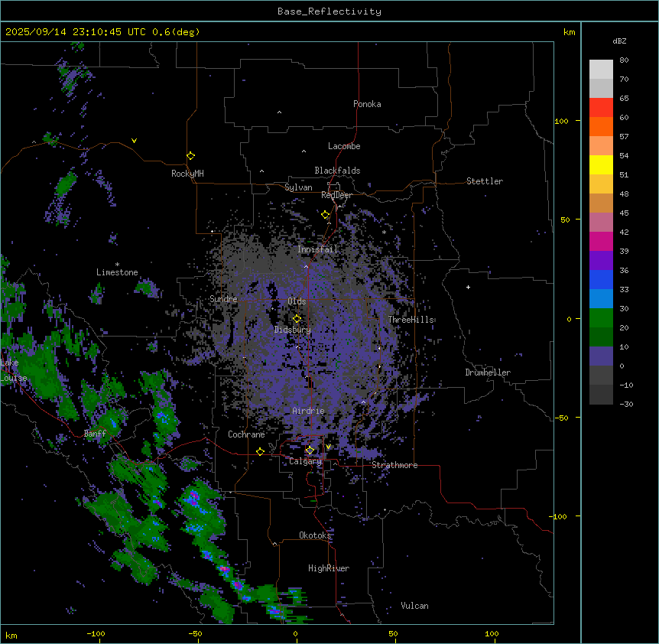This screenshot has height=644, width=659.
Task: Select the Blackfalds city label
Action: (337, 171)
